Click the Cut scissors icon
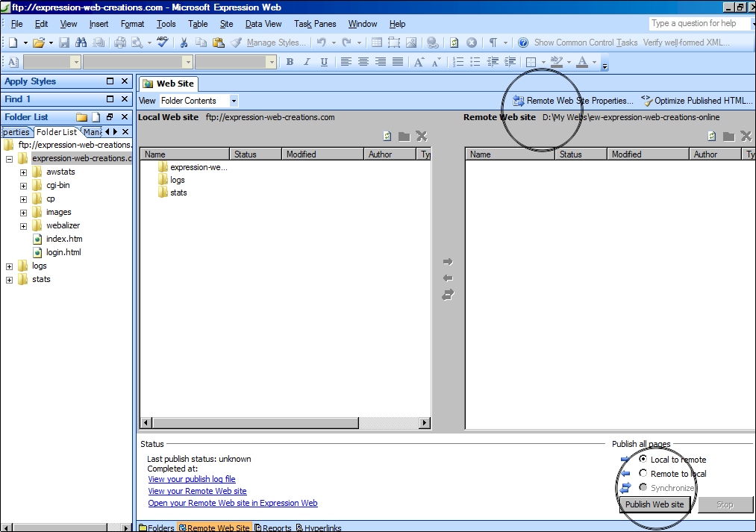Image resolution: width=756 pixels, height=532 pixels. pos(184,43)
